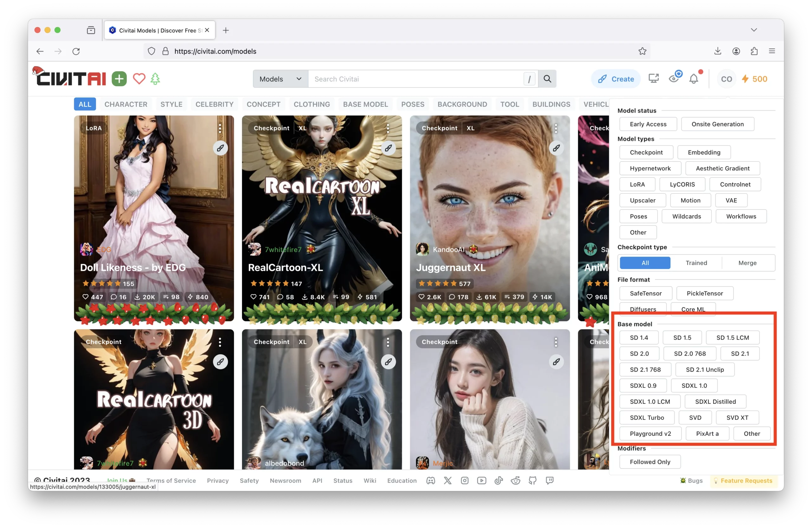812x528 pixels.
Task: Open Discord icon in footer
Action: click(430, 480)
